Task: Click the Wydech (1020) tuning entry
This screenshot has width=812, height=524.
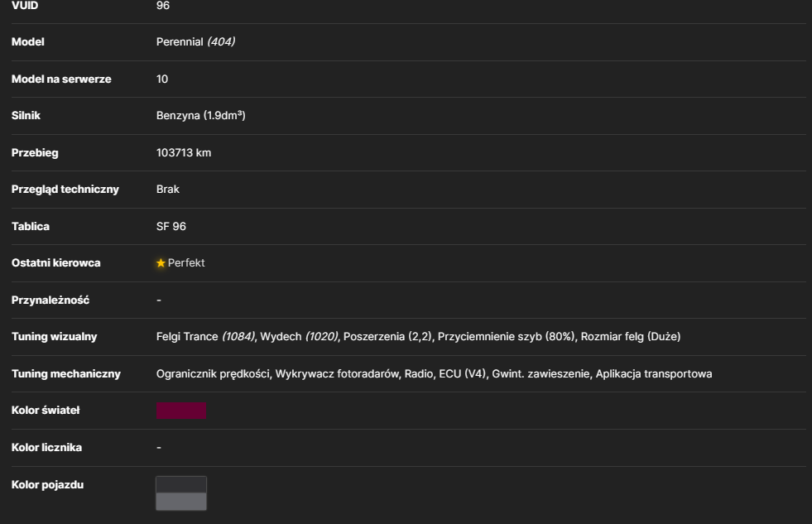Action: pyautogui.click(x=299, y=337)
